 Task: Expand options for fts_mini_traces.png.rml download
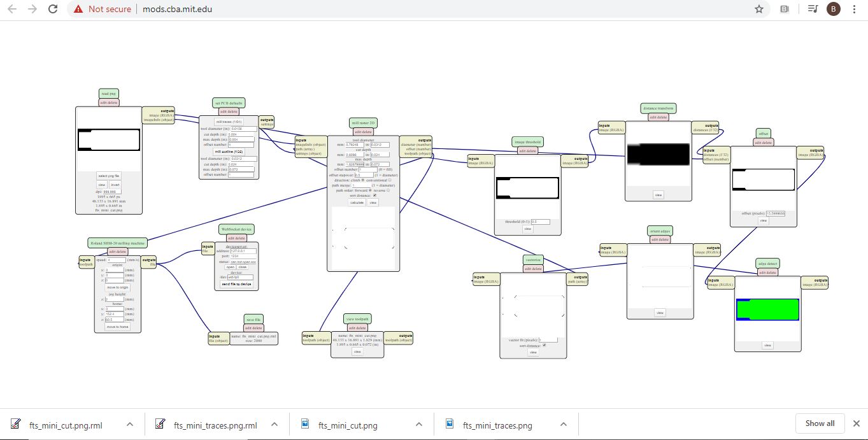tap(274, 424)
